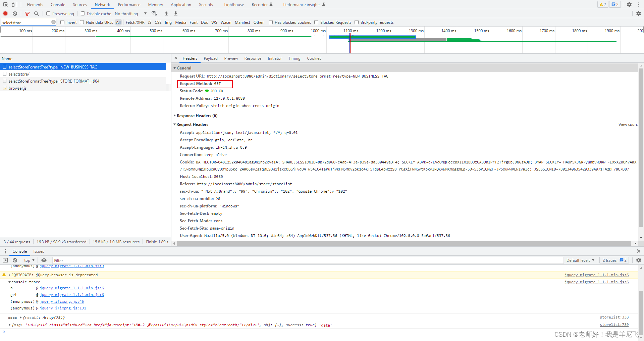Open network conditions wifi icon
The height and width of the screenshot is (341, 644).
pyautogui.click(x=154, y=13)
